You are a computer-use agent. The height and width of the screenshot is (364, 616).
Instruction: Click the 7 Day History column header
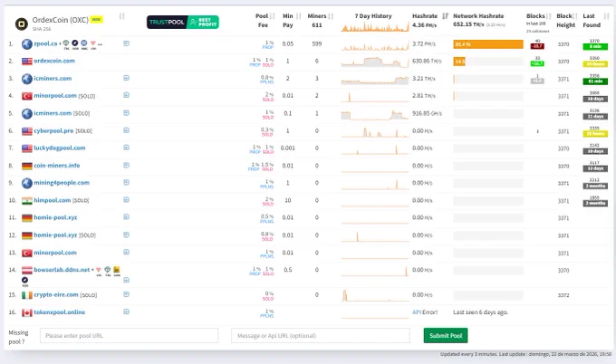[x=373, y=16]
